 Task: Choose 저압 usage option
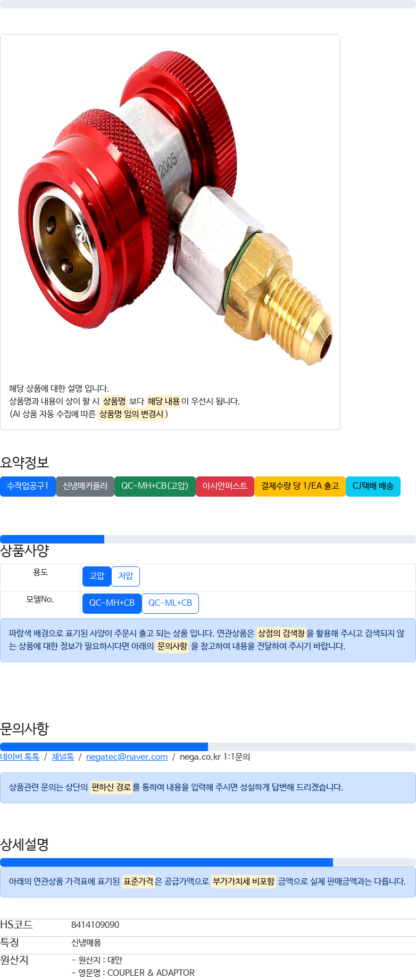click(126, 576)
